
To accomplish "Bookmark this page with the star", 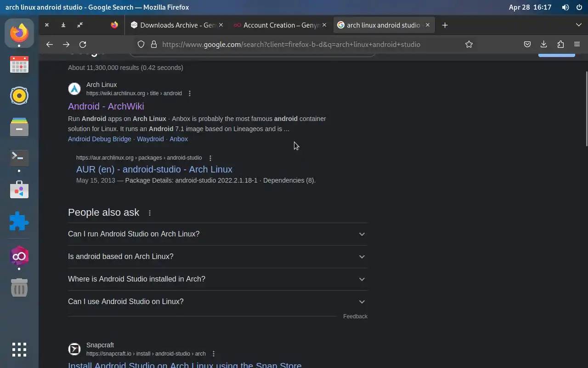I will [x=469, y=44].
